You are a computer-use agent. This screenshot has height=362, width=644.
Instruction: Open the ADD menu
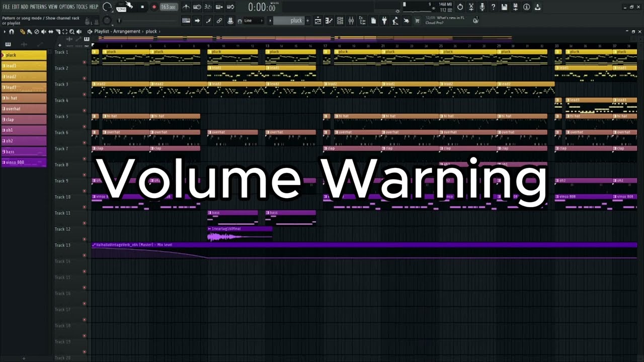click(24, 7)
